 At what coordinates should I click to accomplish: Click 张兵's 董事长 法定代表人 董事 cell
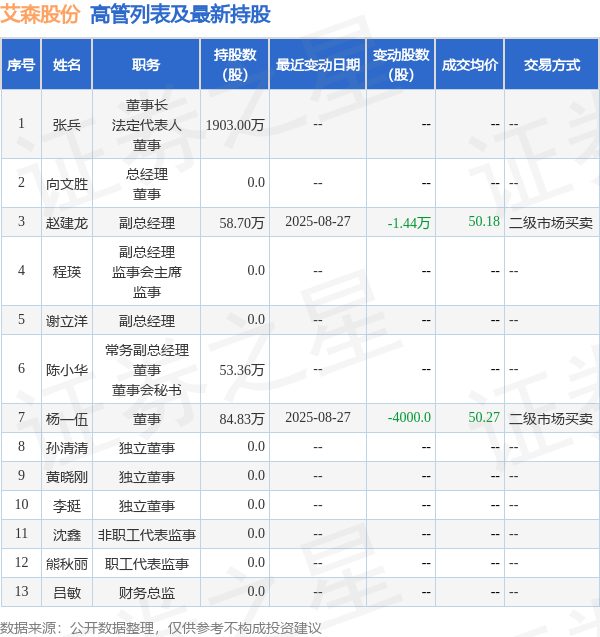[x=146, y=125]
